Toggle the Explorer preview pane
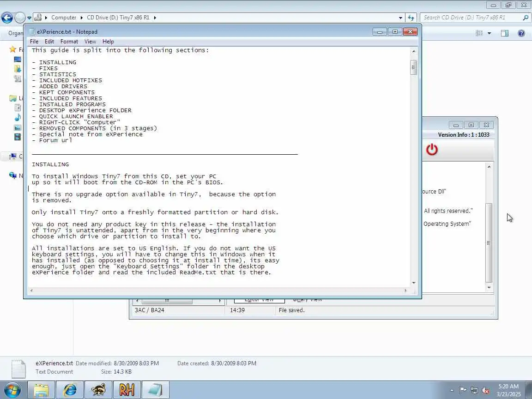 tap(505, 33)
